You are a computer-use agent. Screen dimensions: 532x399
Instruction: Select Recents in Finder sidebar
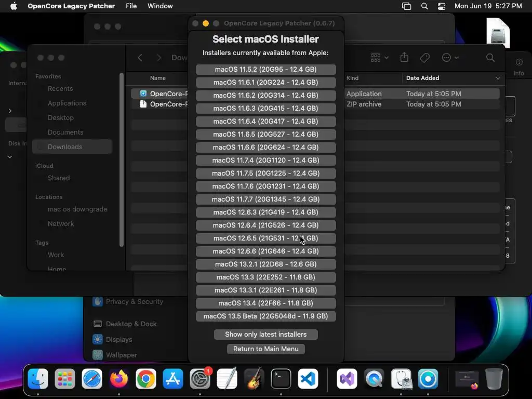(x=60, y=88)
